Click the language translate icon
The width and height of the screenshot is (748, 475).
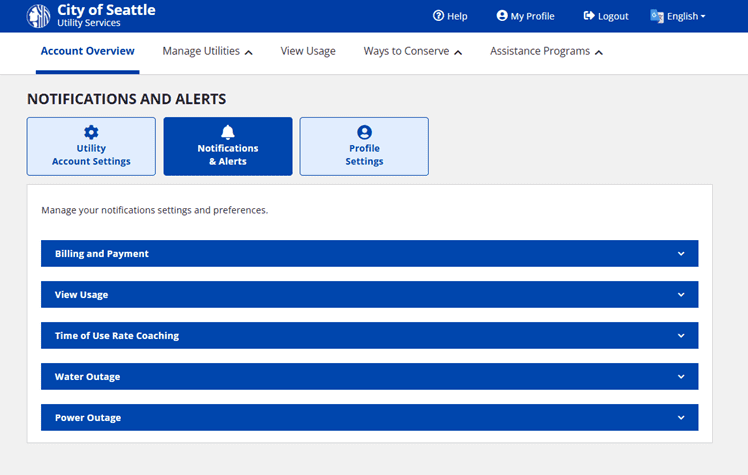click(x=657, y=16)
